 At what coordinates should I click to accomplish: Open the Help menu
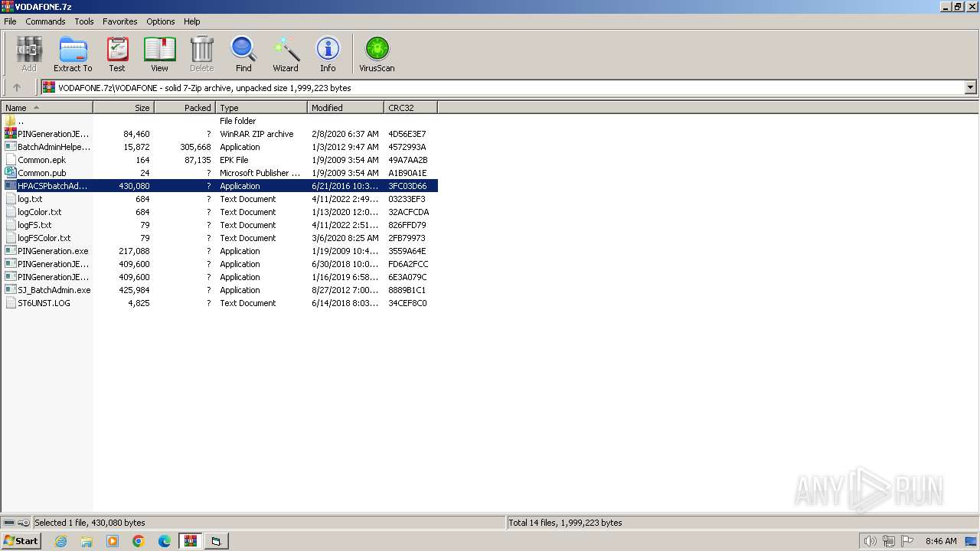pyautogui.click(x=192, y=21)
